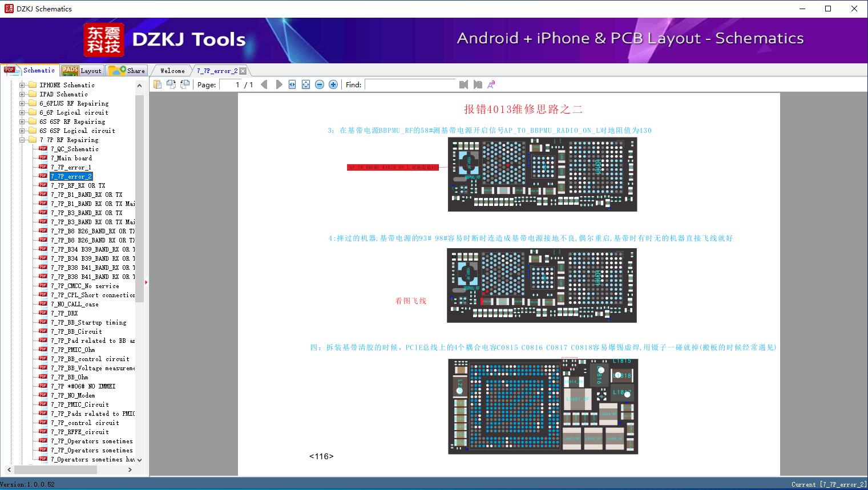Expand the 6S 6SP RF Repairing folder
The width and height of the screenshot is (868, 490).
[22, 122]
